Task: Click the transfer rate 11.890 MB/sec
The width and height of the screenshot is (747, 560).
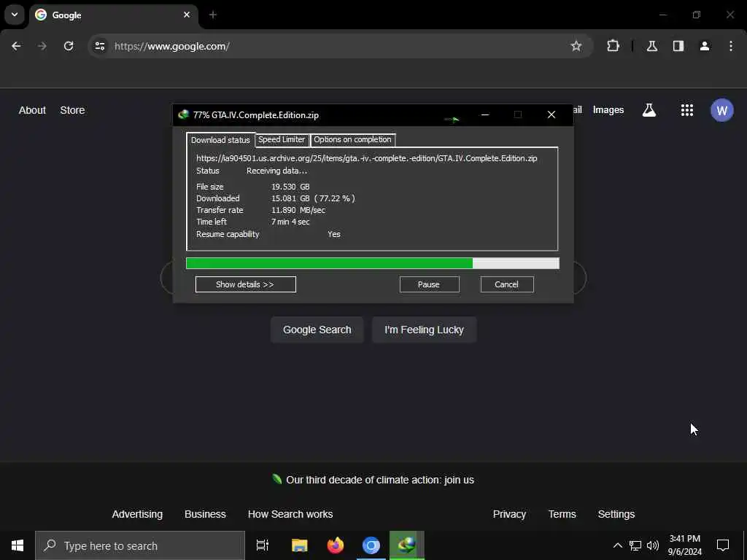Action: coord(298,210)
